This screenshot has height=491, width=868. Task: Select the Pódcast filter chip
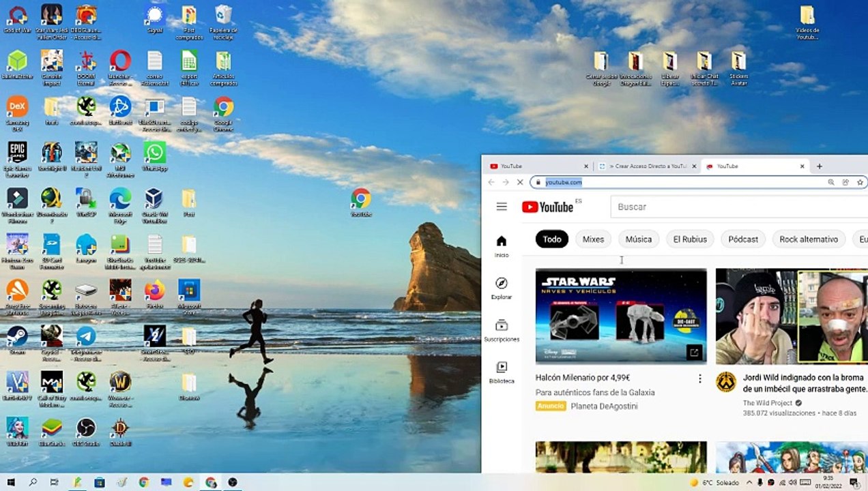743,239
